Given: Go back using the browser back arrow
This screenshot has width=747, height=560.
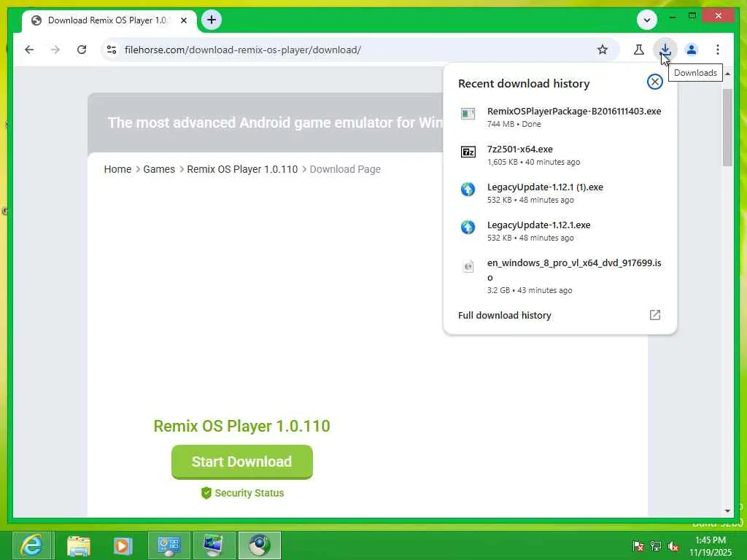Looking at the screenshot, I should (29, 50).
